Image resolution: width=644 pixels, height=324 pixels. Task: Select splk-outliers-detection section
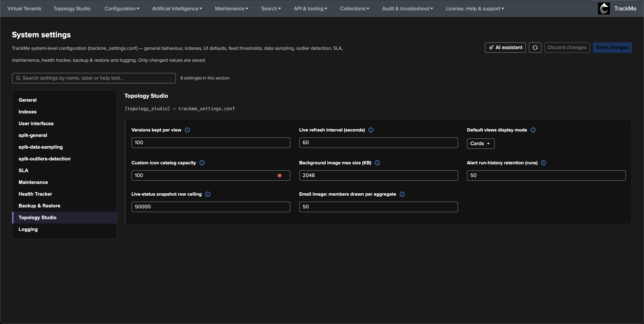[64, 159]
